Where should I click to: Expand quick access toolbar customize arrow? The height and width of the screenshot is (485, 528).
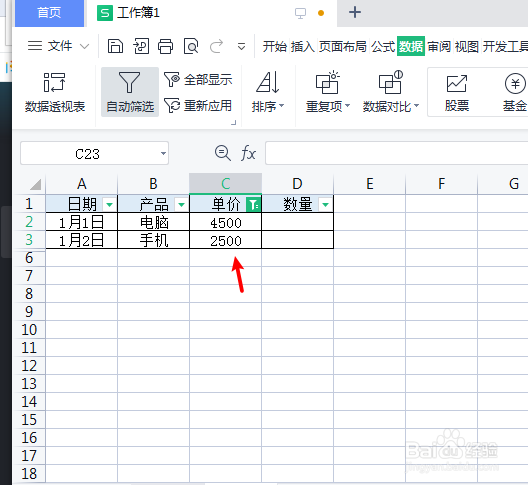[241, 46]
